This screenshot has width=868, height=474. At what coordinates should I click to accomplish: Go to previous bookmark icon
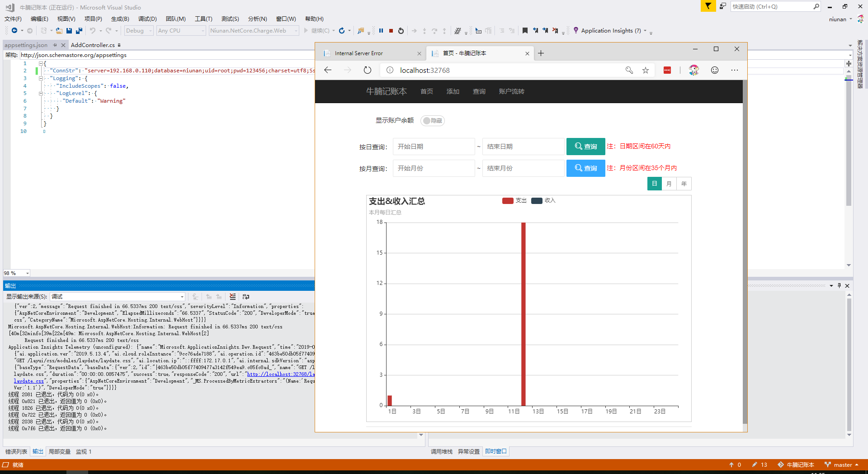point(535,31)
